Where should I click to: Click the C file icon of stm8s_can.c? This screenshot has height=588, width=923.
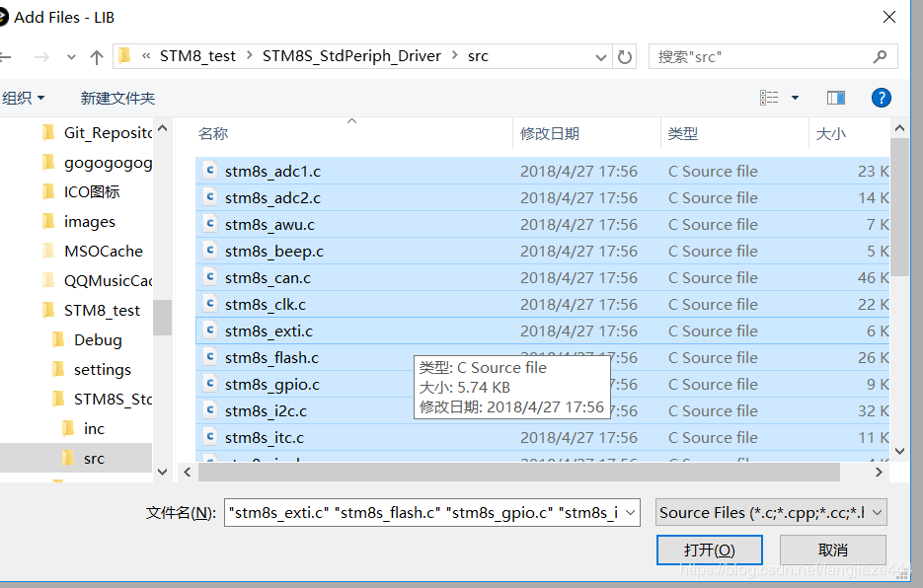[209, 277]
